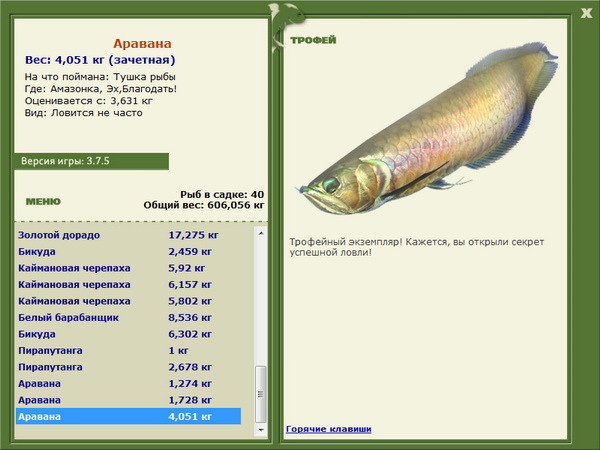Pick Каймановая черепаха 5,802 кг row

click(x=128, y=300)
